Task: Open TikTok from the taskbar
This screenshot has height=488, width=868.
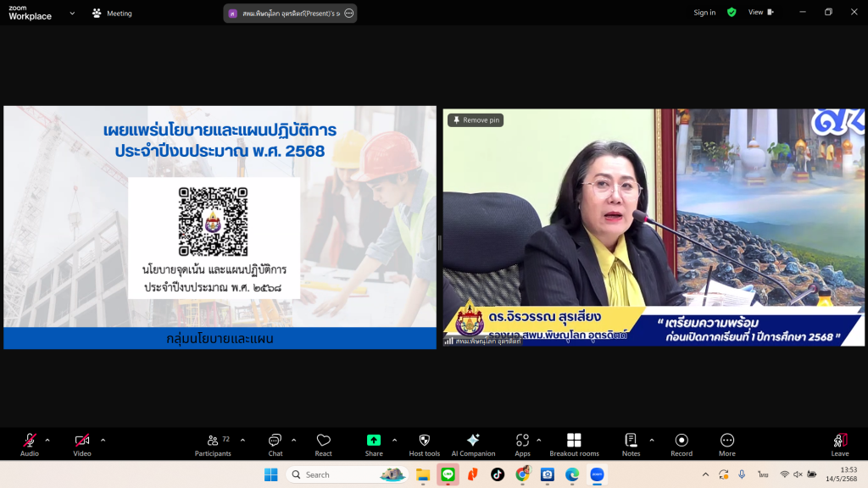Action: 497,474
